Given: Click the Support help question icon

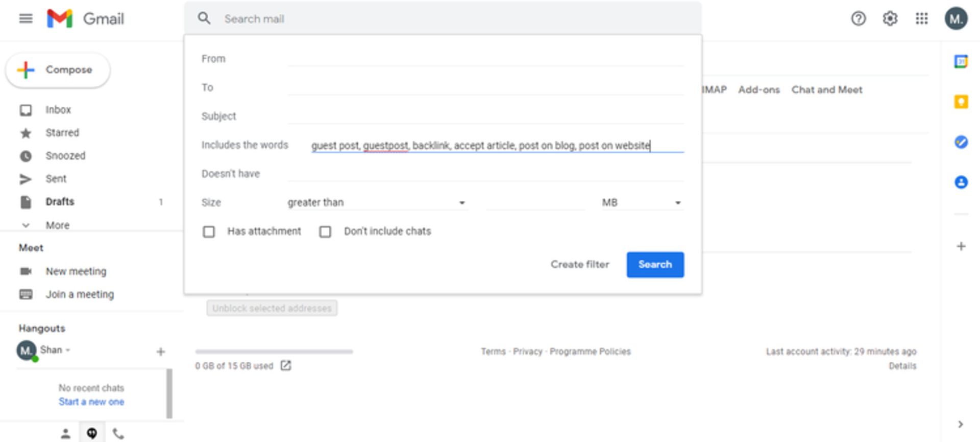Looking at the screenshot, I should click(858, 19).
